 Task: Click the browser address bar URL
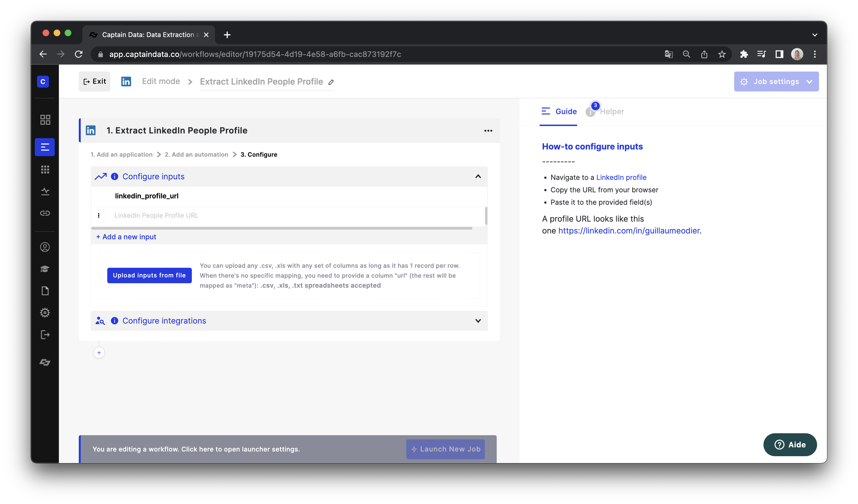(x=255, y=54)
